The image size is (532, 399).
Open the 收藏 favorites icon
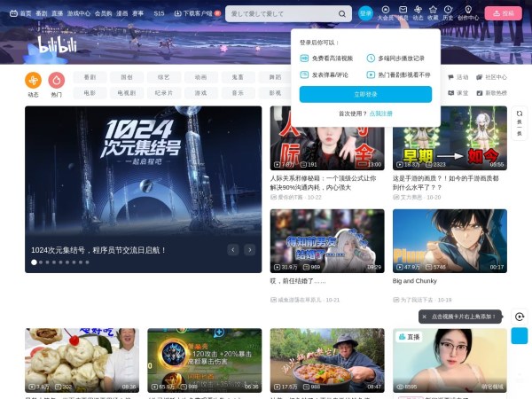tap(433, 12)
